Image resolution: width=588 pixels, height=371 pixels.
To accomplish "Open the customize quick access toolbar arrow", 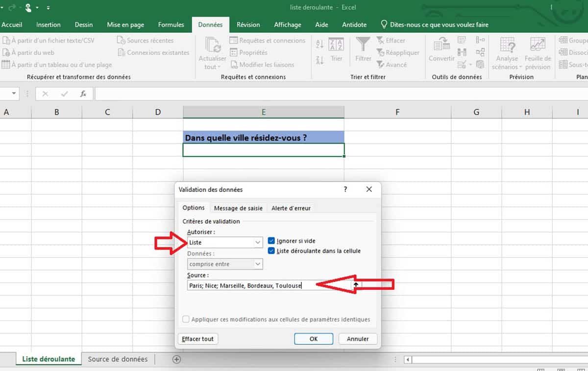I will tap(48, 8).
